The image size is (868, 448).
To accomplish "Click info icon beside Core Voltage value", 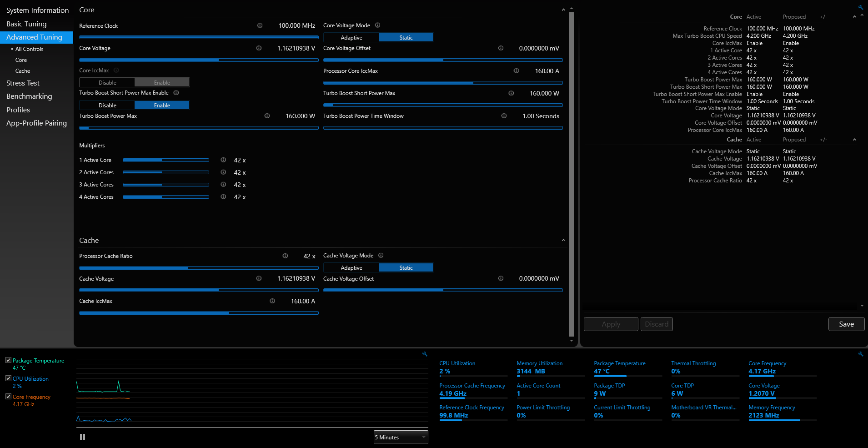I will (259, 48).
